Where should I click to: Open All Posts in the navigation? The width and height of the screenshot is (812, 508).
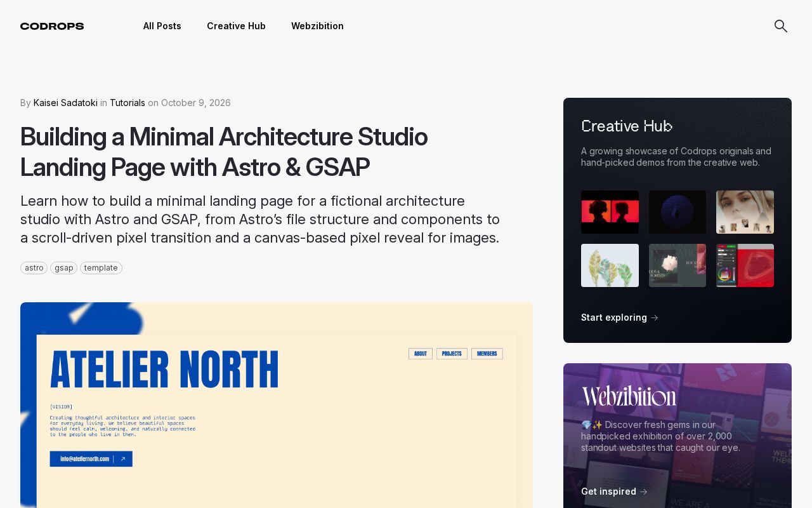click(162, 26)
